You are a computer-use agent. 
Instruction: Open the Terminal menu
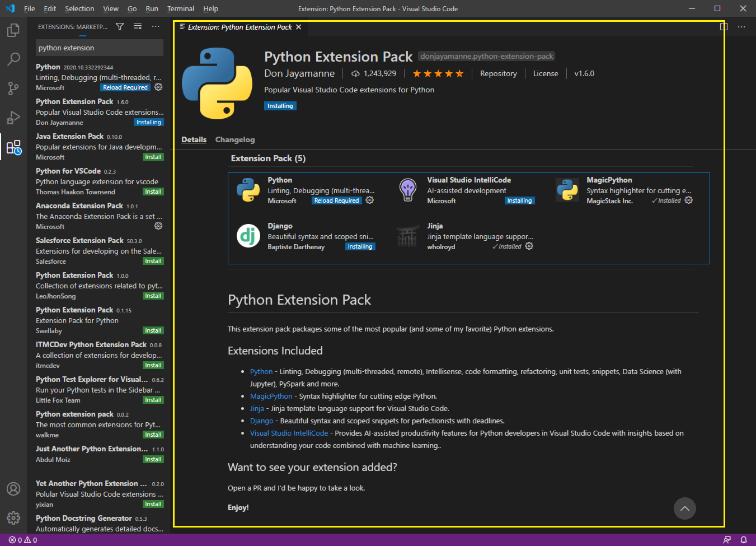point(181,8)
